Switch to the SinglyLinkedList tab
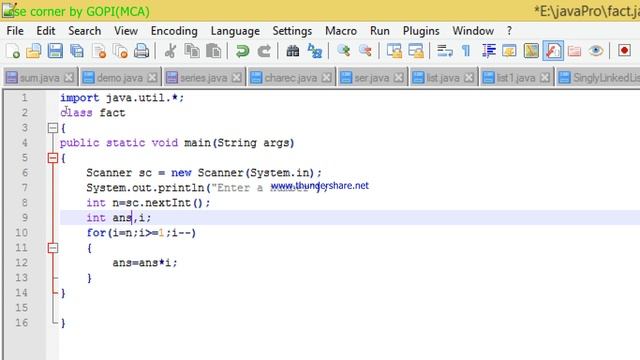 [x=598, y=78]
